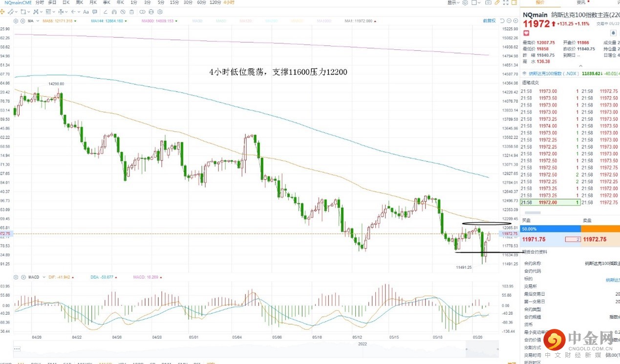Screen dimensions: 620x364
Task: Select the 120分 timeframe
Action: (215, 2)
